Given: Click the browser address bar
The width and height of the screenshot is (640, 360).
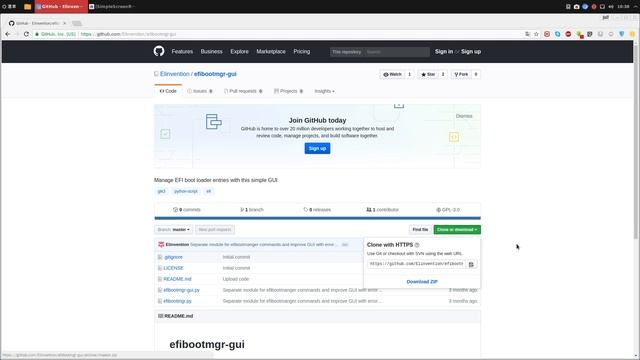Looking at the screenshot, I should tap(278, 34).
